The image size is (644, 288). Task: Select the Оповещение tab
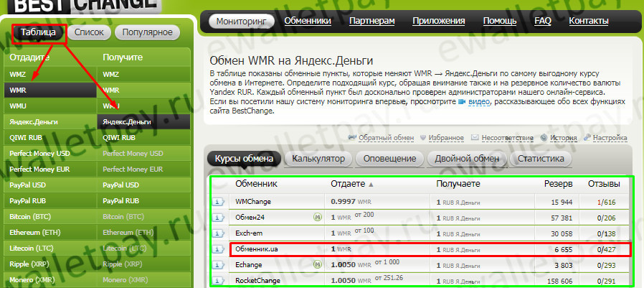389,159
